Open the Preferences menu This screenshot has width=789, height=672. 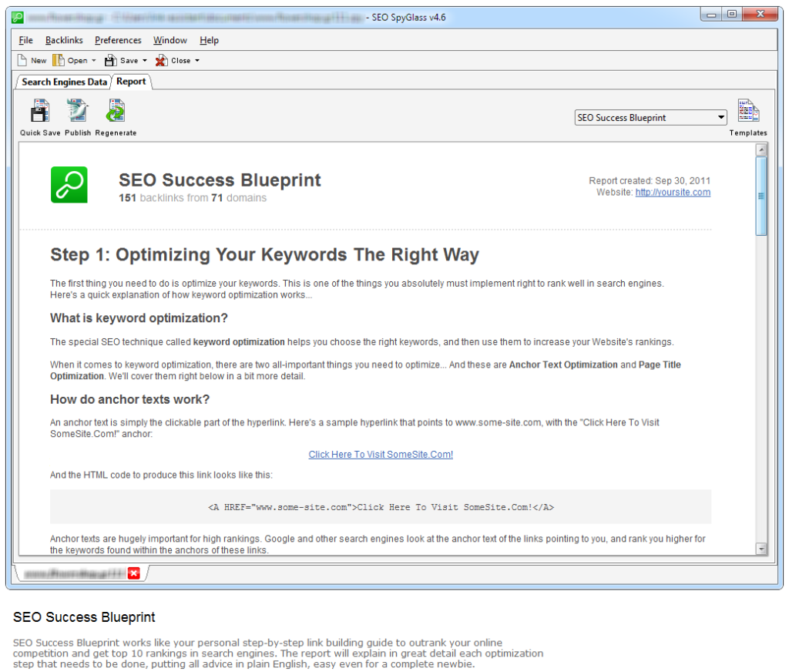[x=118, y=40]
